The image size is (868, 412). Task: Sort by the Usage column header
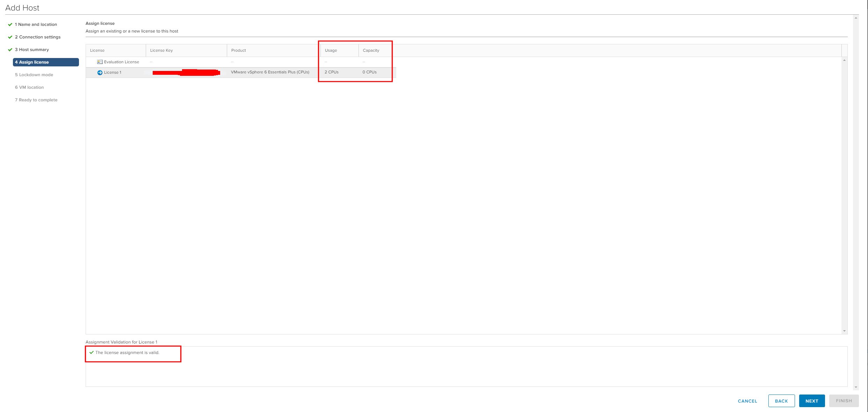(x=339, y=50)
